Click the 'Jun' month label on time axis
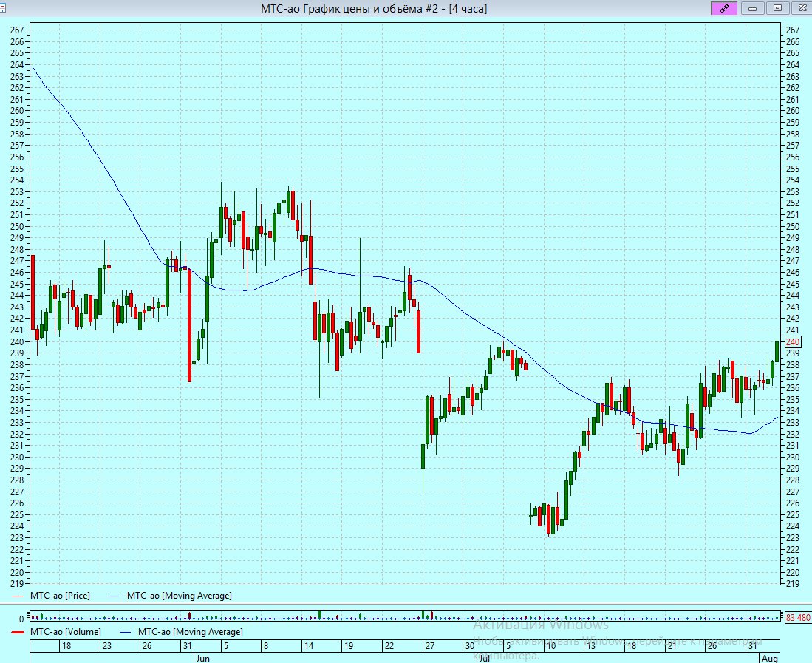 click(x=203, y=659)
